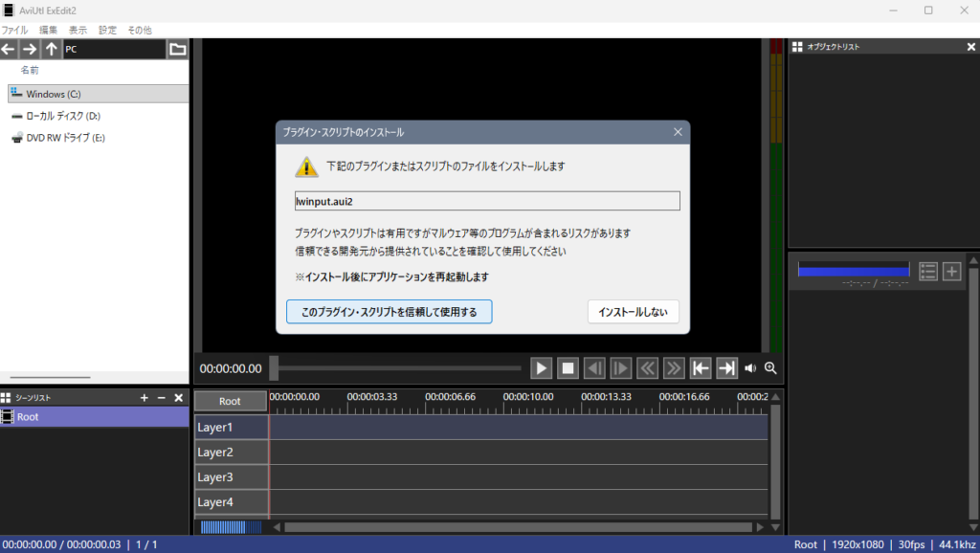980x553 pixels.
Task: Trust and install the plugin script
Action: pos(389,312)
